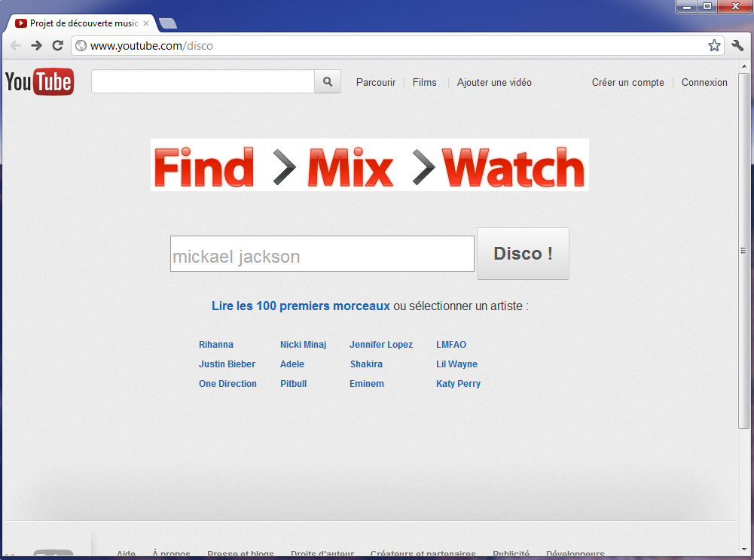Select the 'Projet de découverte music' tab
Viewport: 754px width, 560px height.
[x=81, y=23]
